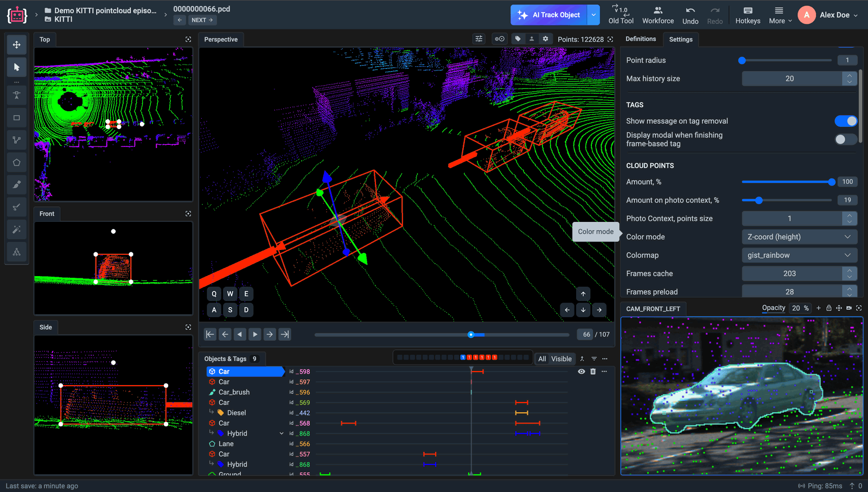Select the Lane _566 object row

[388, 444]
